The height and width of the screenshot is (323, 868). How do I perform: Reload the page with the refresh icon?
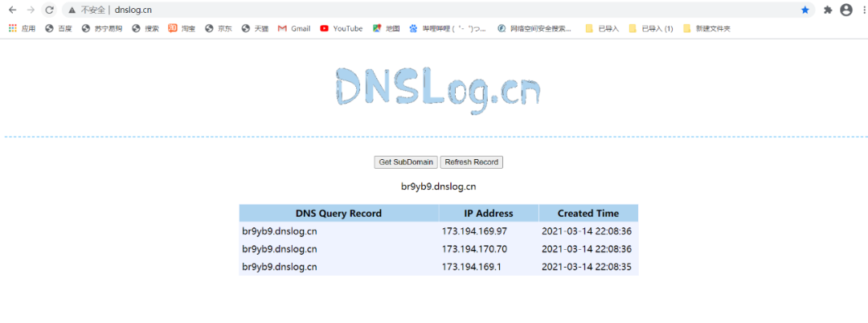coord(49,10)
